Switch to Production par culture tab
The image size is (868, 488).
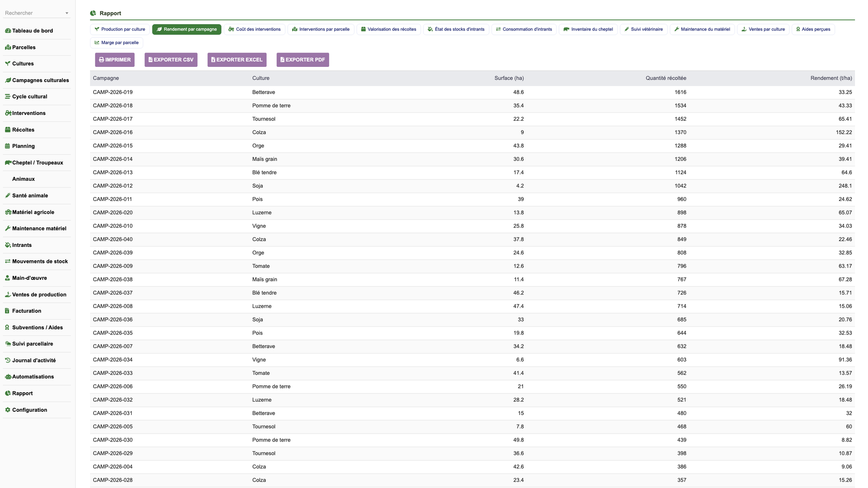click(120, 29)
